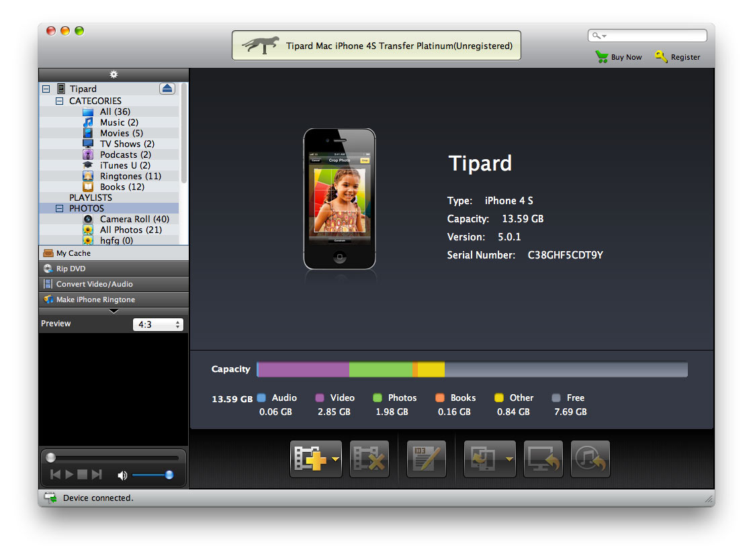Click Register
The image size is (753, 560).
click(678, 56)
